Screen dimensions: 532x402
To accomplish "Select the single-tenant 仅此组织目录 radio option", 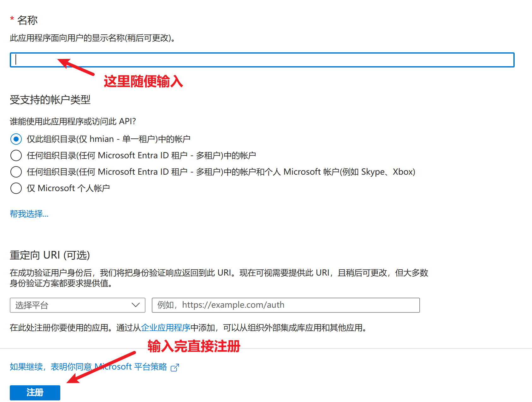I will (16, 139).
